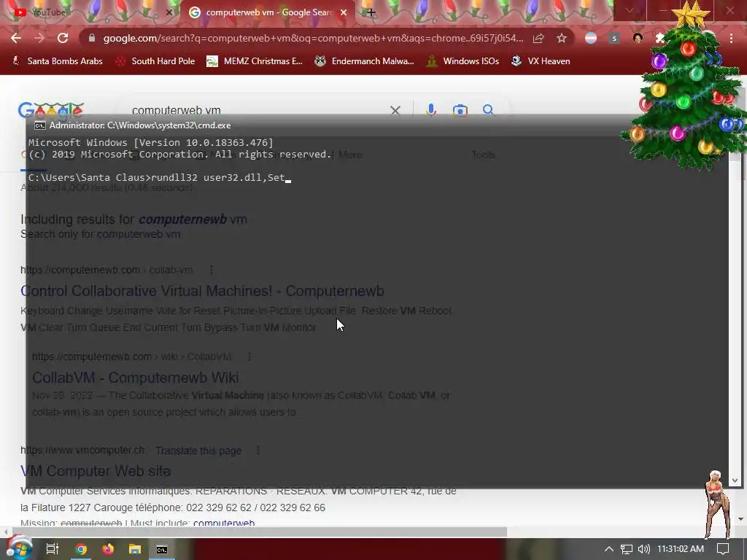Open VM Computer Web site result
Image resolution: width=747 pixels, height=560 pixels.
[96, 471]
